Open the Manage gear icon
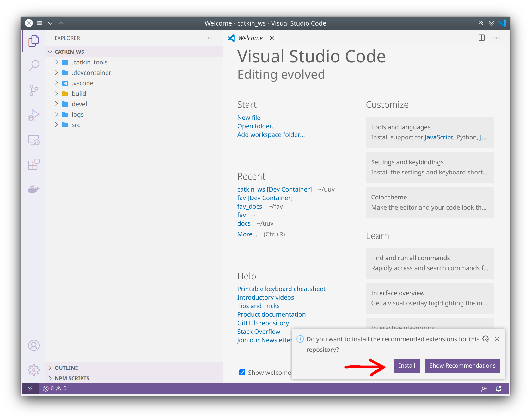The image size is (531, 420). click(34, 370)
